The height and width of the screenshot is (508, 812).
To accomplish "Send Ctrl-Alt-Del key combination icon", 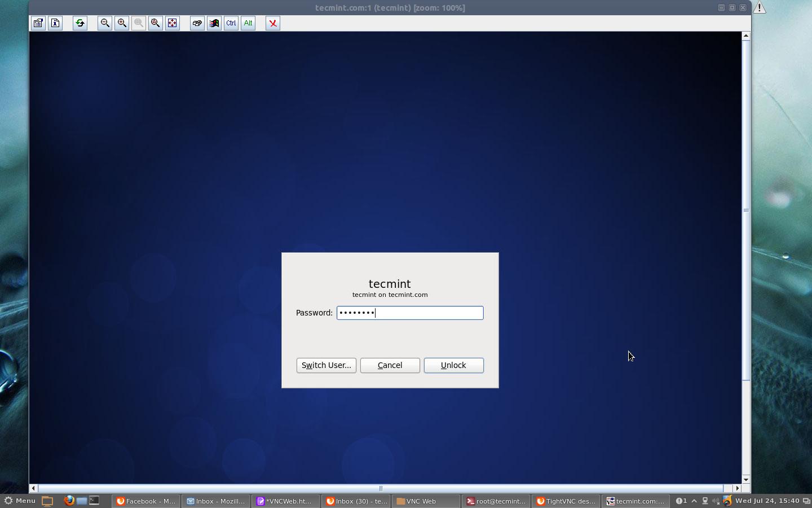I will 197,23.
